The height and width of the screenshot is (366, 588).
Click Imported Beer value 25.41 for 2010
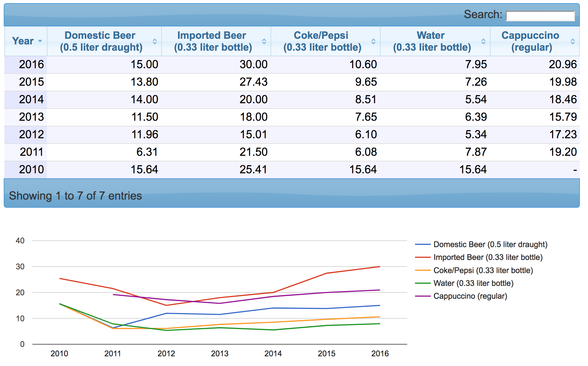click(254, 170)
